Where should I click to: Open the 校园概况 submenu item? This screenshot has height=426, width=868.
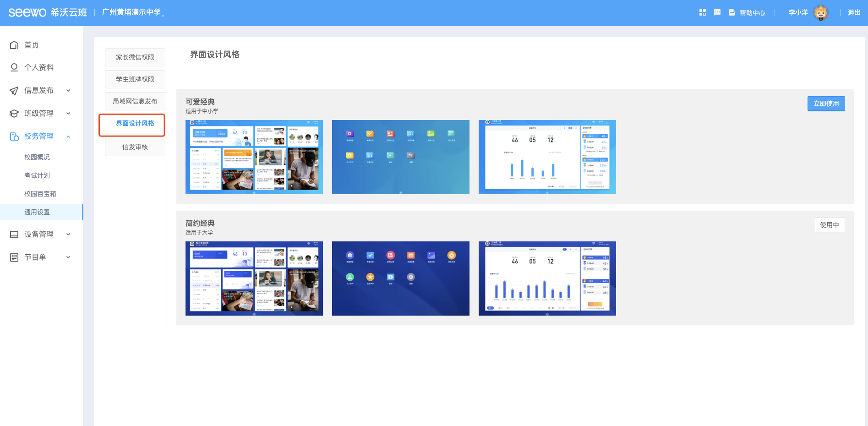tap(37, 157)
